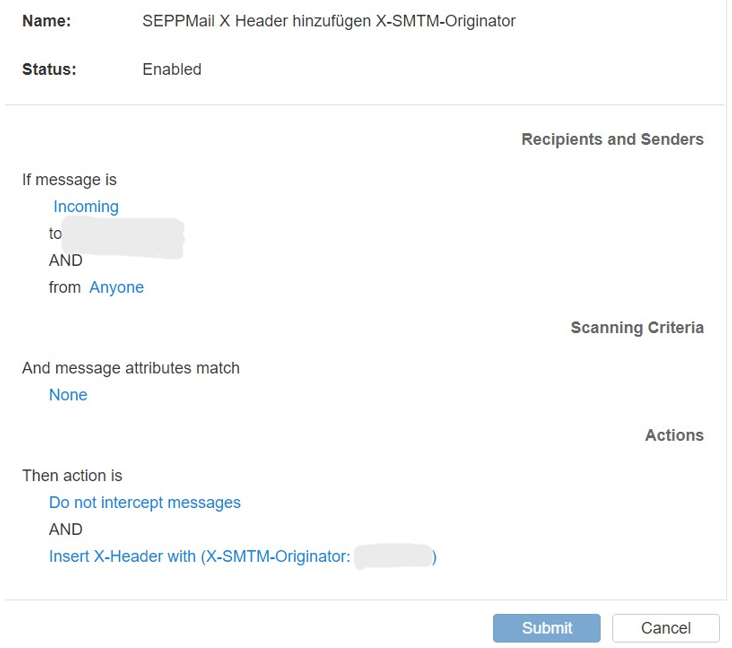
Task: Click the rule name SEPPMail X Header text
Action: coord(329,21)
